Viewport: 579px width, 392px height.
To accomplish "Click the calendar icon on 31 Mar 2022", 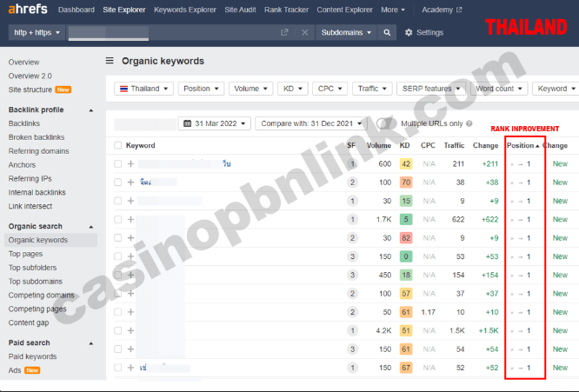I will coord(187,123).
